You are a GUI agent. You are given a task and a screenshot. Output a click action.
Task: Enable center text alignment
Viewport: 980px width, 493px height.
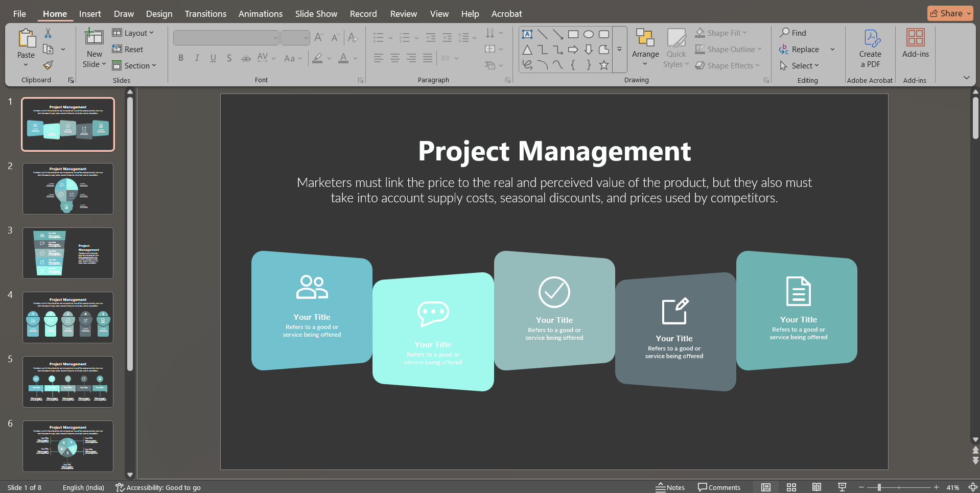394,58
